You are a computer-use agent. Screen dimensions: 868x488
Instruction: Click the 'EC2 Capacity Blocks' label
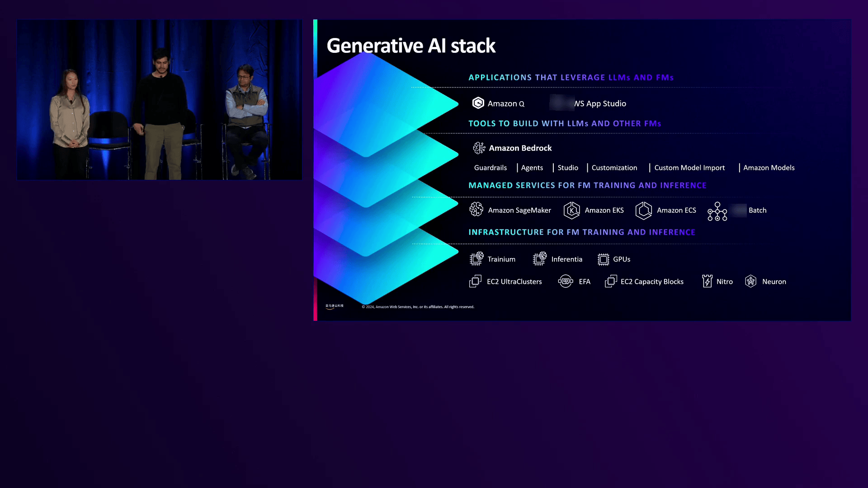tap(652, 282)
